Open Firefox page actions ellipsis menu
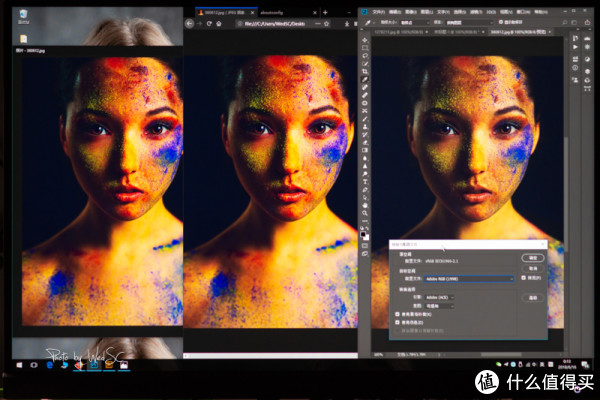 [x=318, y=24]
